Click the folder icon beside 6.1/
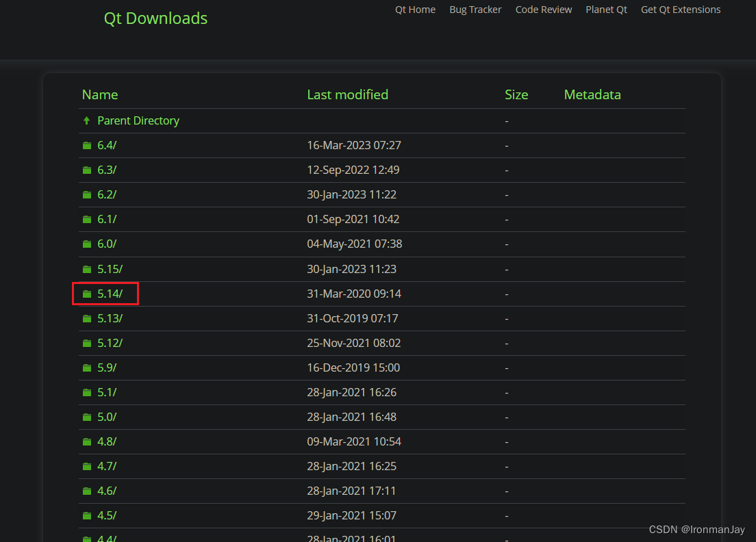 click(x=87, y=219)
